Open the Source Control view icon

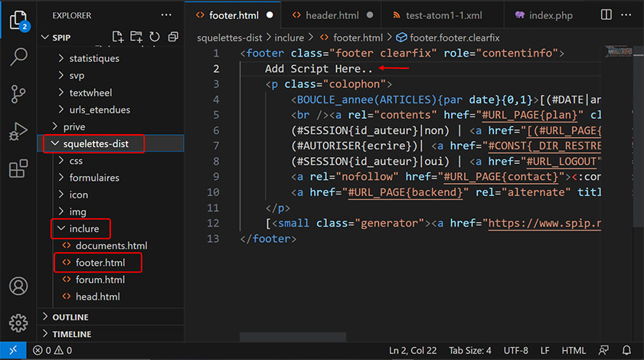(18, 94)
